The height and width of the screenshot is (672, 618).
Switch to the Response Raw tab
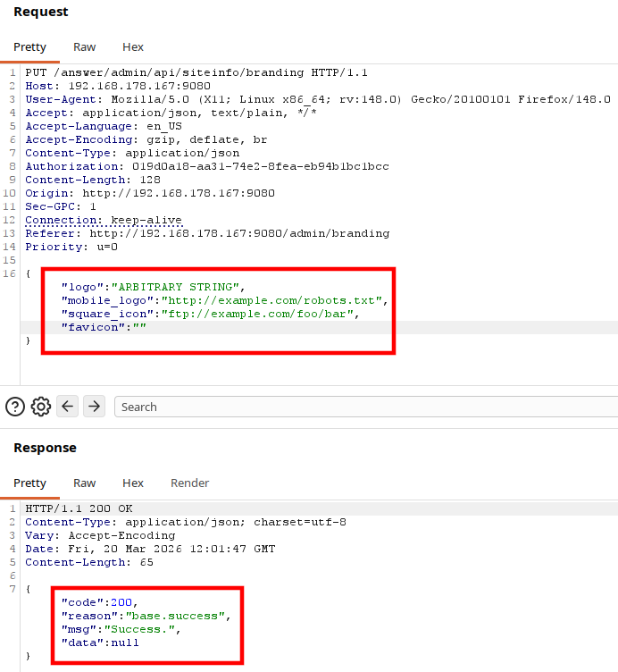tap(84, 483)
